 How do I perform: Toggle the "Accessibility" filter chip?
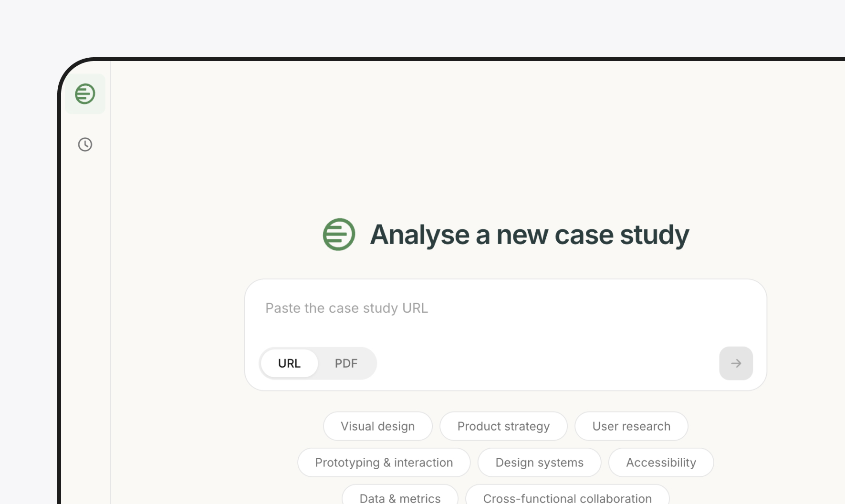[661, 462]
